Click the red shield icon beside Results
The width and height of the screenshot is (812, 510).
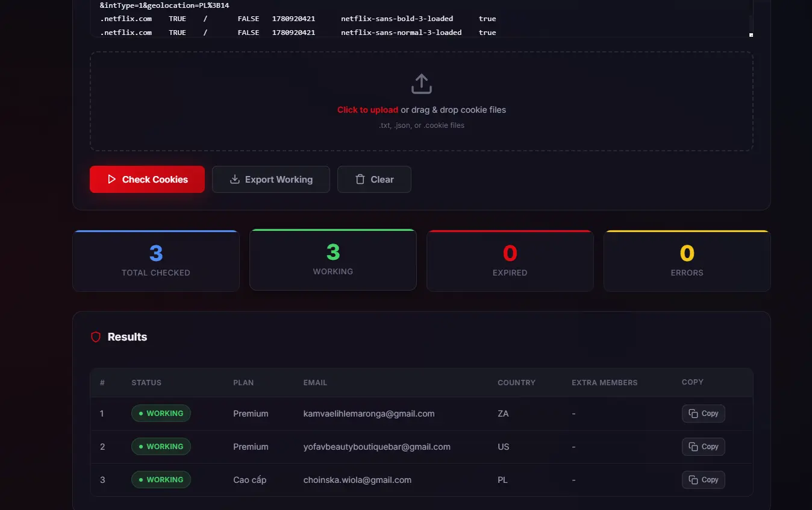point(96,337)
